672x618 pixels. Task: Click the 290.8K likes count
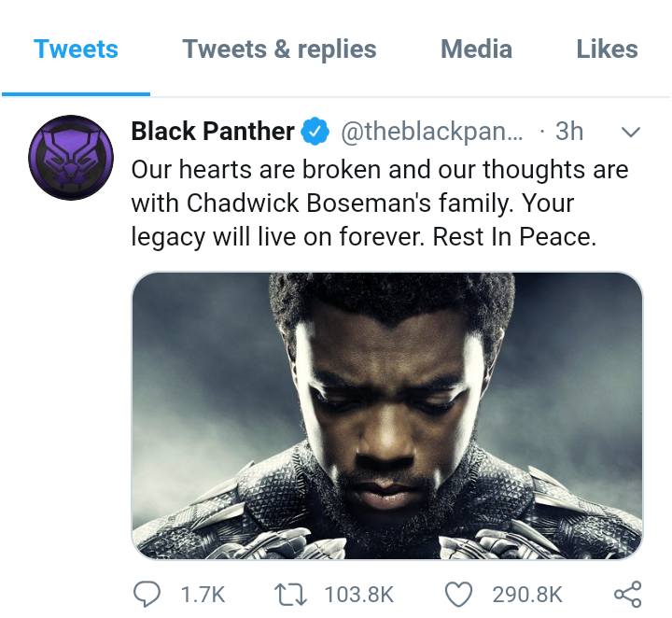527,595
